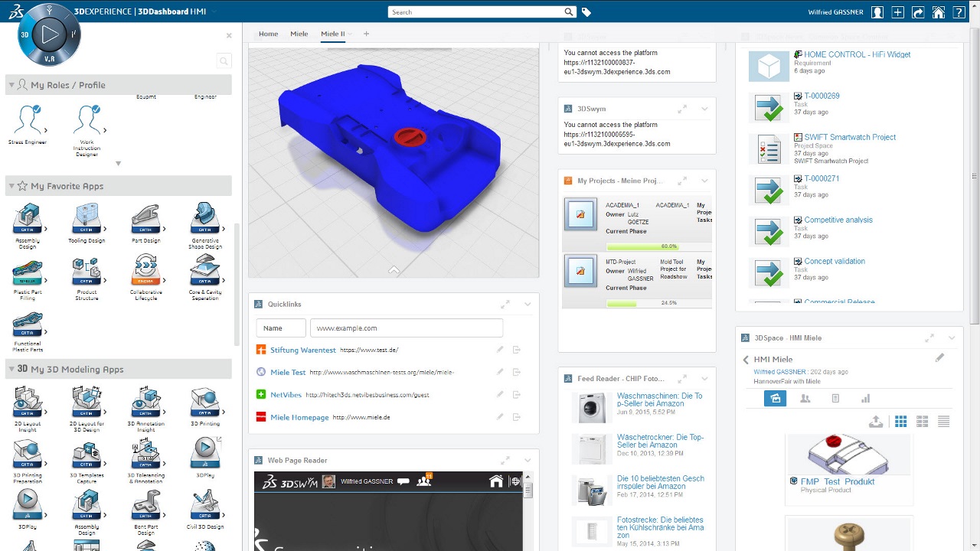980x551 pixels.
Task: Select the Stress Engineer role
Action: (x=28, y=120)
